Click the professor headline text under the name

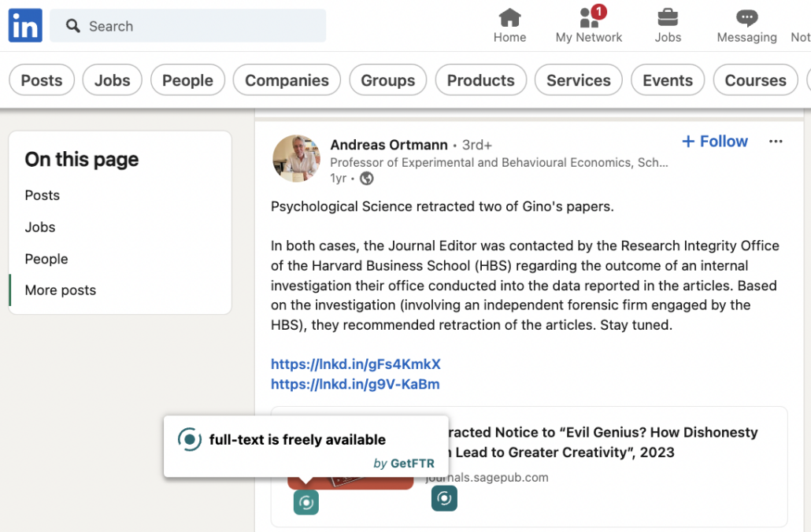point(499,162)
